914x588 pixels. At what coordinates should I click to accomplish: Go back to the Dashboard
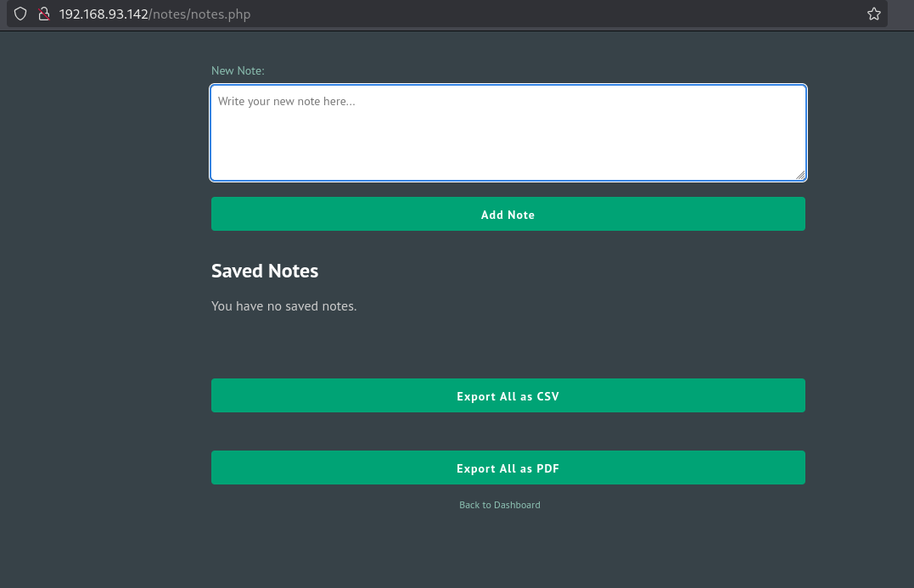click(x=499, y=505)
